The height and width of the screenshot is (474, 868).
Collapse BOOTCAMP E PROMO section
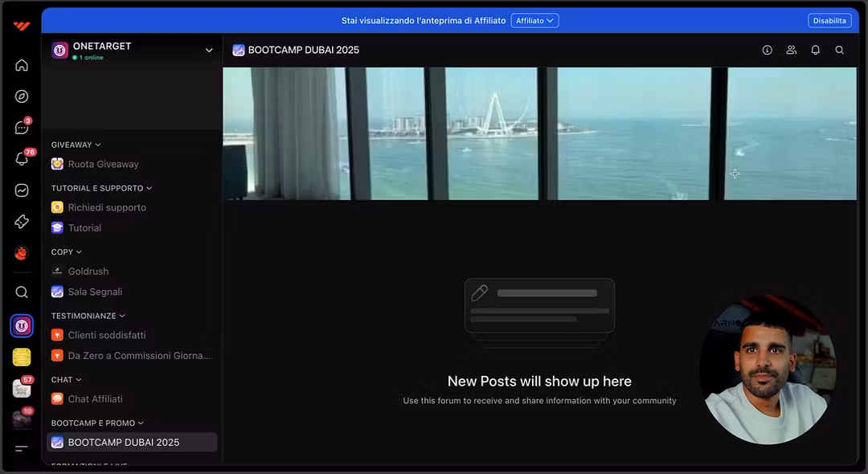tap(97, 423)
